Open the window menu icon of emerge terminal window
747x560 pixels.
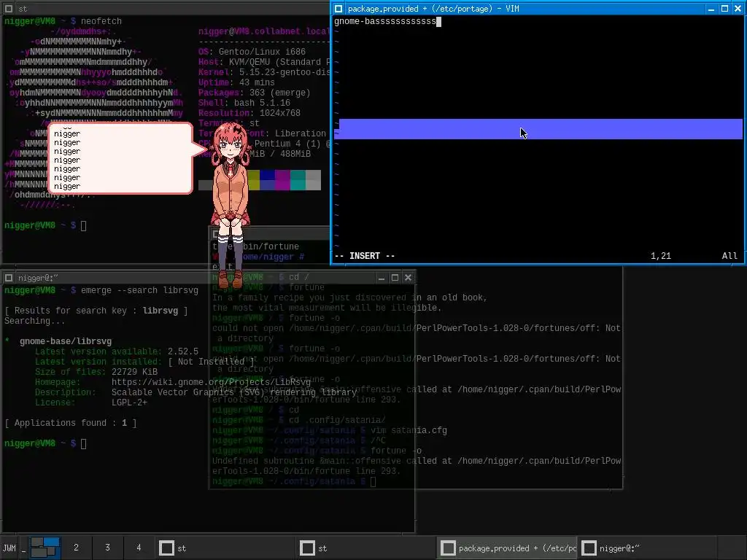pos(9,278)
